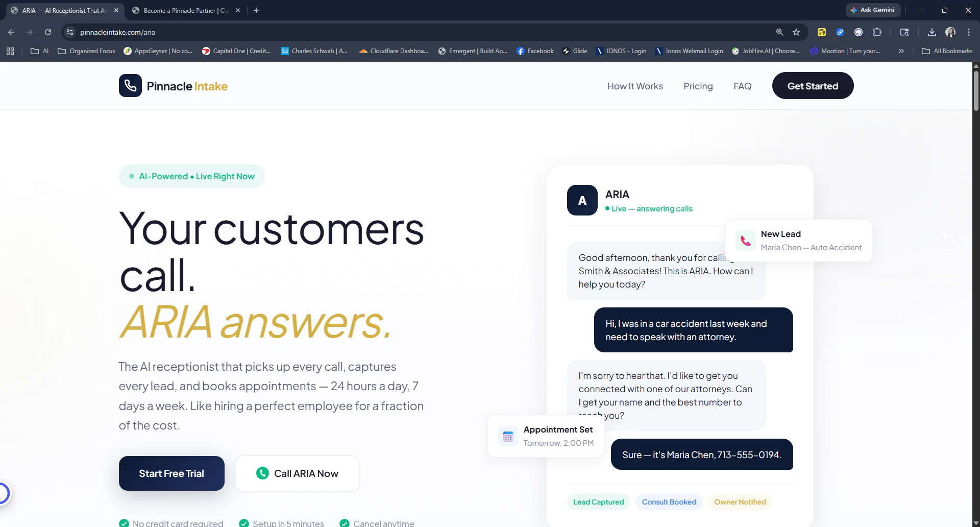
Task: Click the page vertical scrollbar thumb
Action: click(976, 91)
